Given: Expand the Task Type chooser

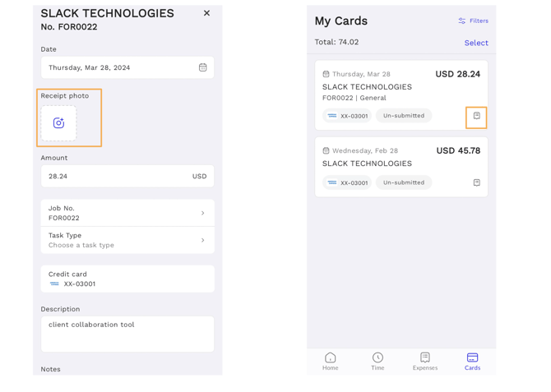Looking at the screenshot, I should pyautogui.click(x=127, y=240).
